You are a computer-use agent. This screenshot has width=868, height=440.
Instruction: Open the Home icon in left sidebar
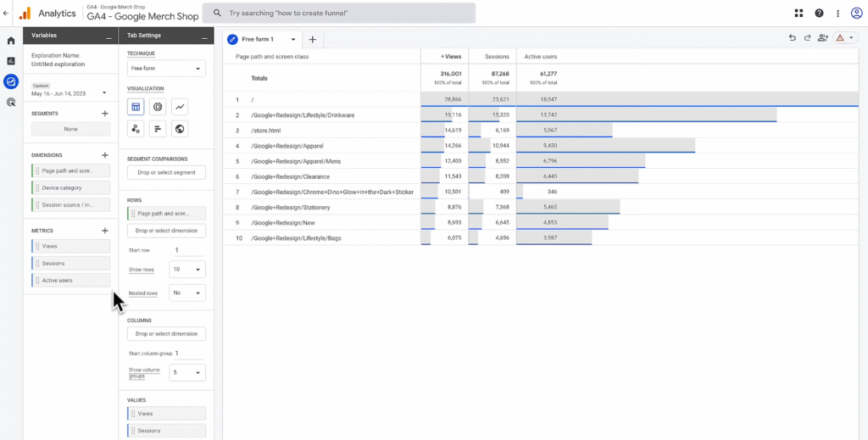click(10, 41)
